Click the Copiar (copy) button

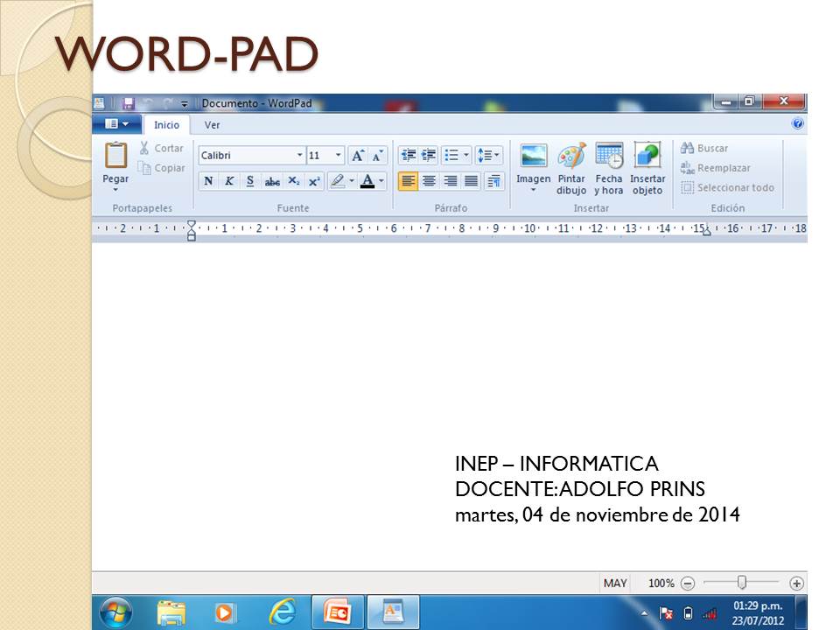(x=161, y=168)
